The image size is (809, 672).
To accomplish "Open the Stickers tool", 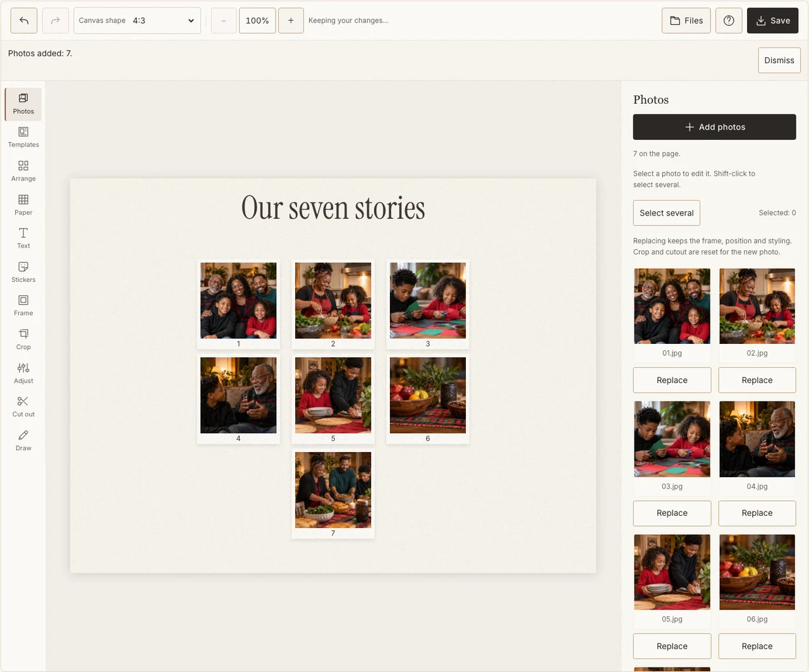I will [23, 272].
